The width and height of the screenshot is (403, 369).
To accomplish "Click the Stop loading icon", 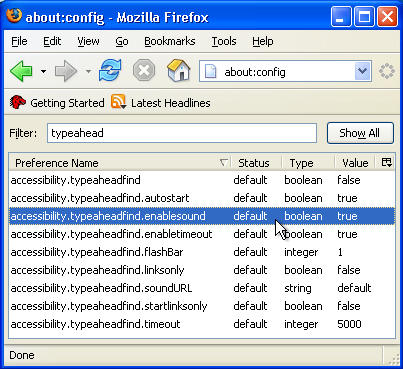I will click(144, 70).
